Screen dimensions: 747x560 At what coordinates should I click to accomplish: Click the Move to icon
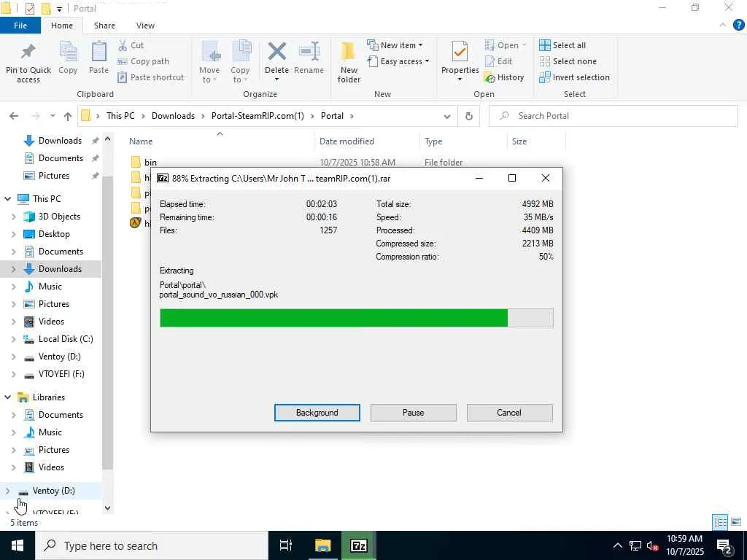tap(210, 52)
